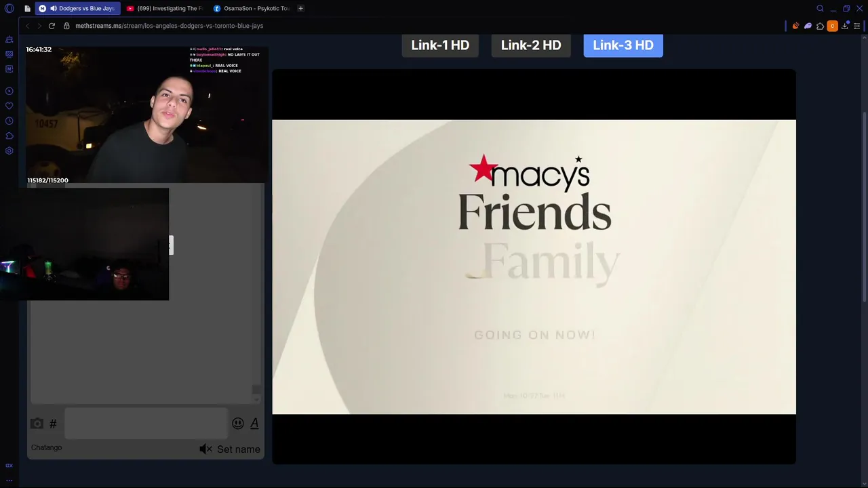Open GX Control at sidebar bottom
Screen dimensions: 868x488
coord(9,466)
